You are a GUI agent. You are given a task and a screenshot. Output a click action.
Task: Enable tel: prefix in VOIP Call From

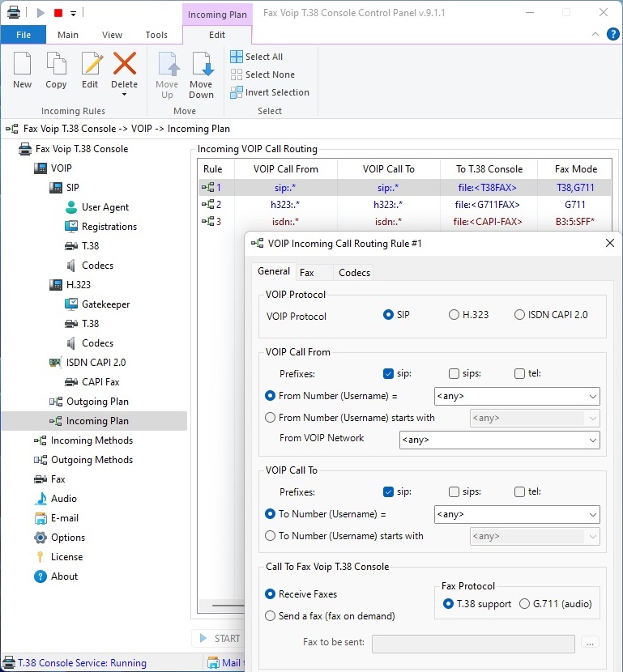pos(519,374)
